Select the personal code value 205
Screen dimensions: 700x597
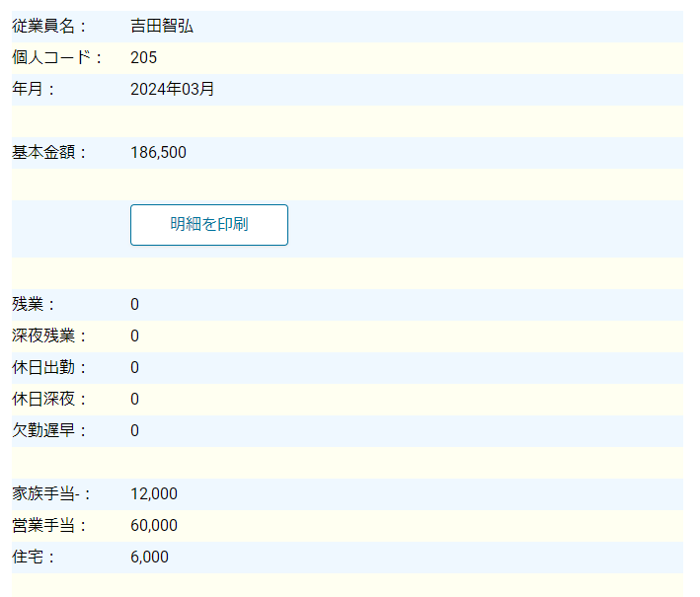(143, 58)
